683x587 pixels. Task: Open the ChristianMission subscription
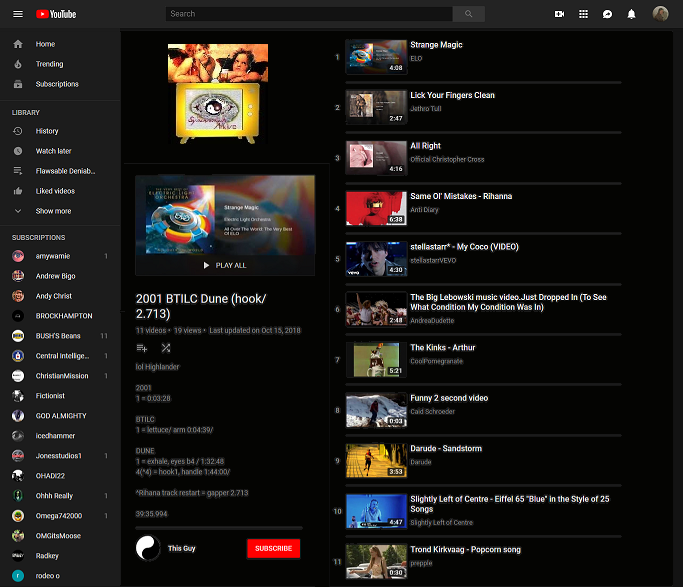point(60,376)
